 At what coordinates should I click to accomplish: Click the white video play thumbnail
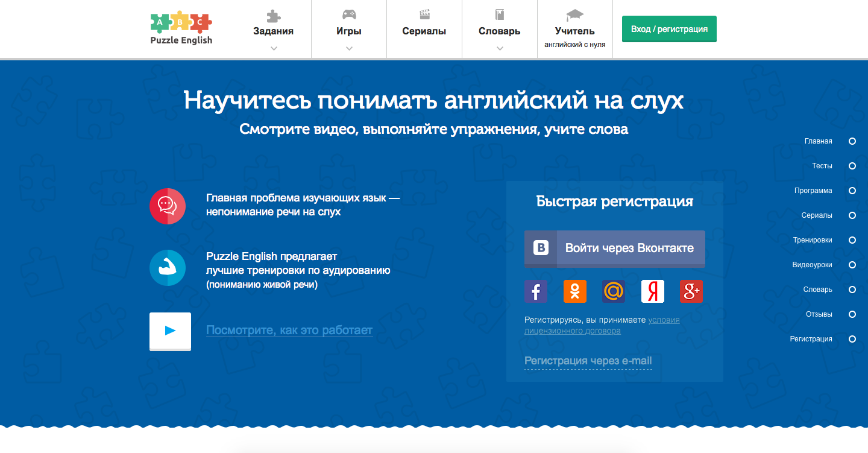[170, 331]
